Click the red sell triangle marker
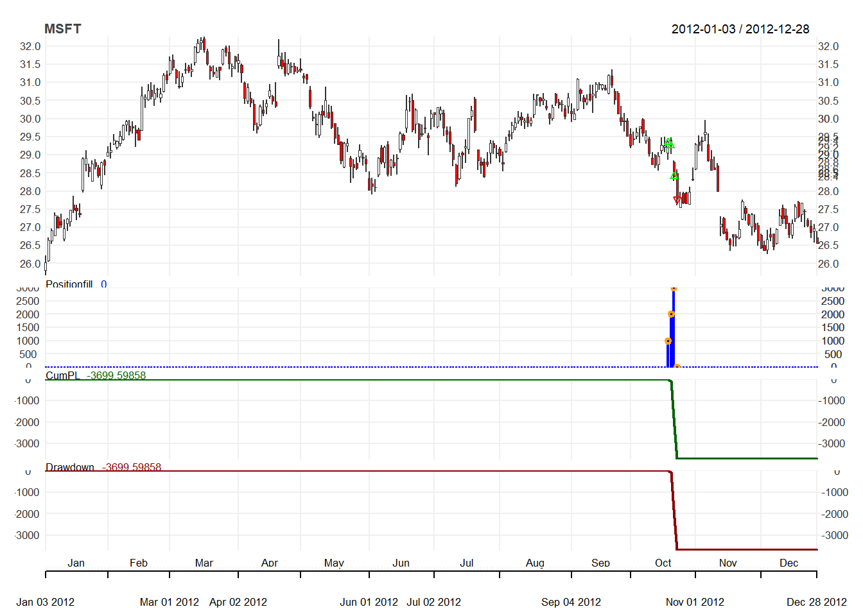Image resolution: width=863 pixels, height=616 pixels. point(677,200)
